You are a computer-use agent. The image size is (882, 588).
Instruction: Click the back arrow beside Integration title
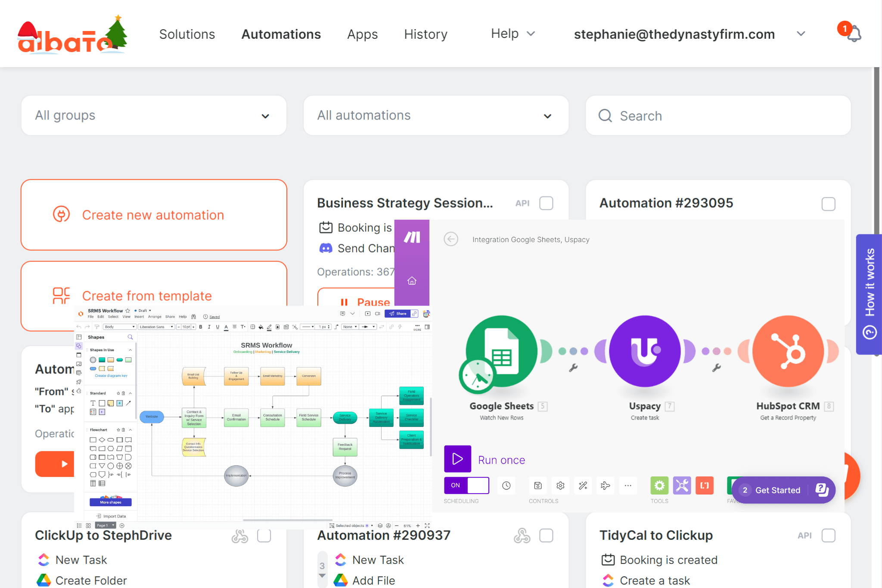point(451,239)
